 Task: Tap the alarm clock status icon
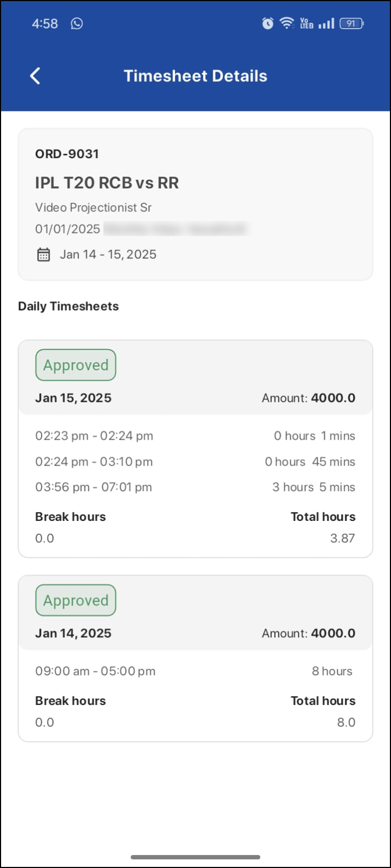pos(268,23)
